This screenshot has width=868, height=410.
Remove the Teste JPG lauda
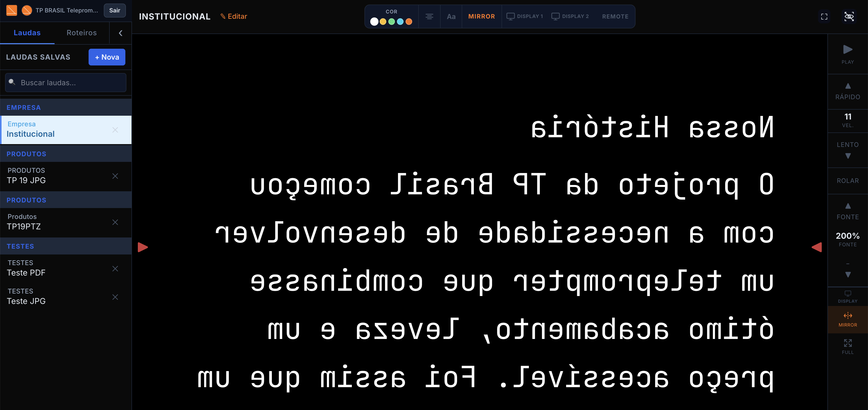[x=115, y=297]
